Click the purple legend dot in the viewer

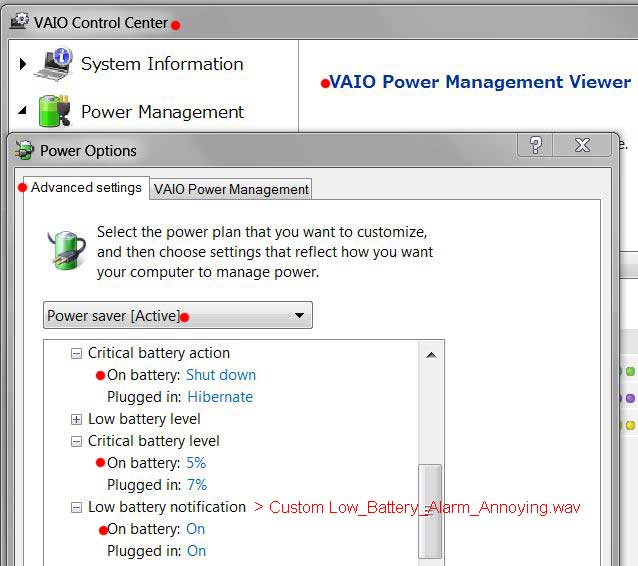[x=630, y=398]
